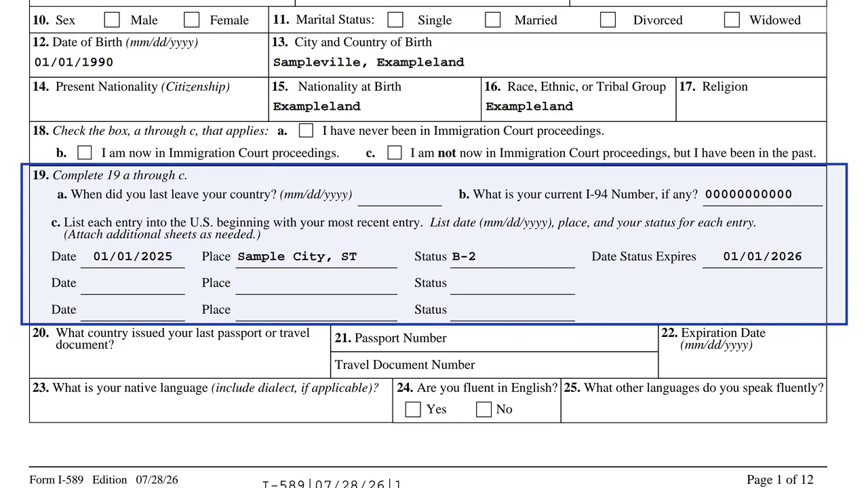Check 'I am now in Immigration Court proceedings'
This screenshot has height=488, width=868.
point(85,152)
